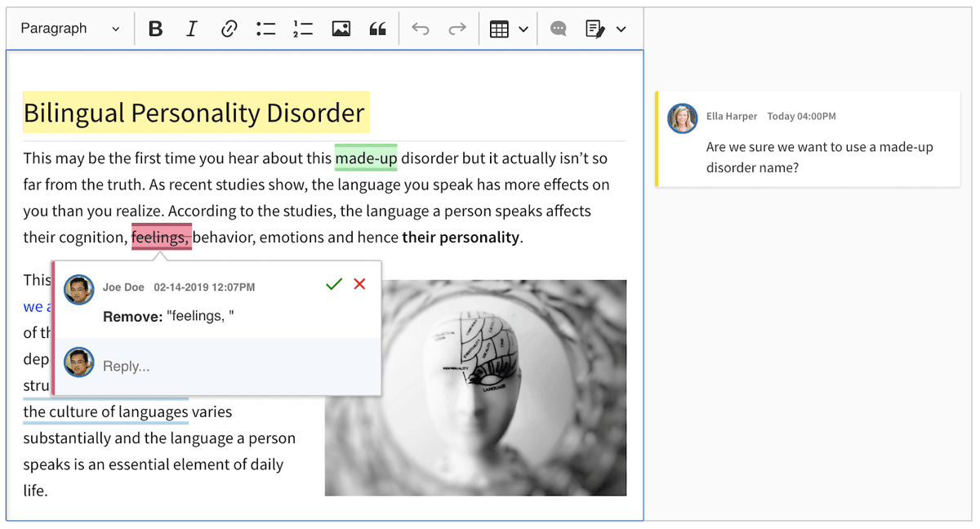Apply block quote formatting
The width and height of the screenshot is (980, 529).
coord(377,29)
